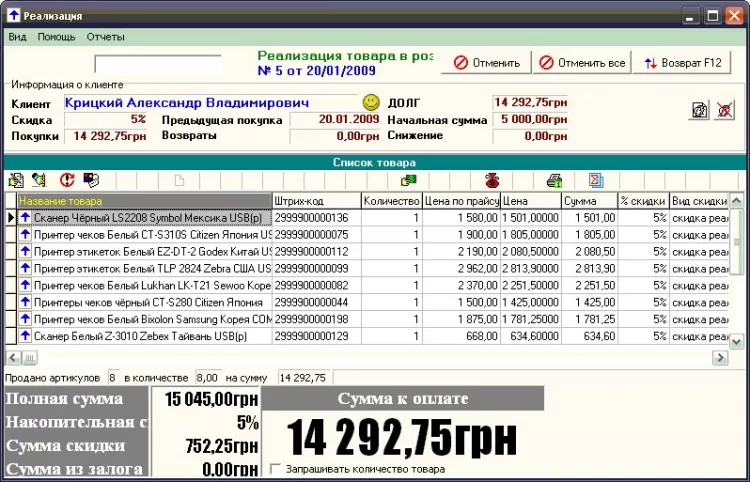Click the Сумма column header

pos(589,201)
